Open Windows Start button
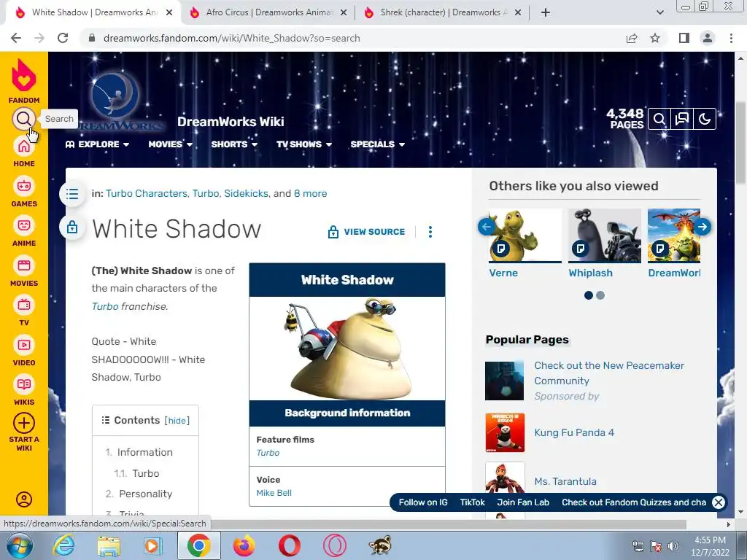Screen dimensions: 747x560 19,545
